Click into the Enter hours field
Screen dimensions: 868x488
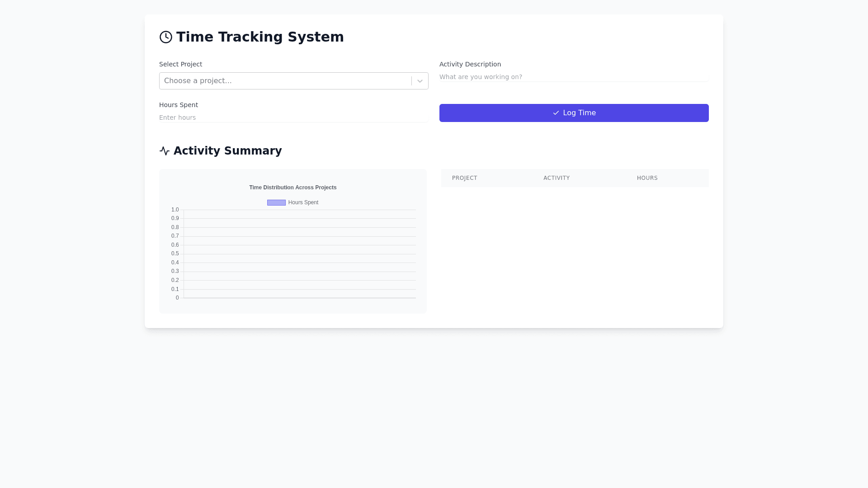point(293,117)
